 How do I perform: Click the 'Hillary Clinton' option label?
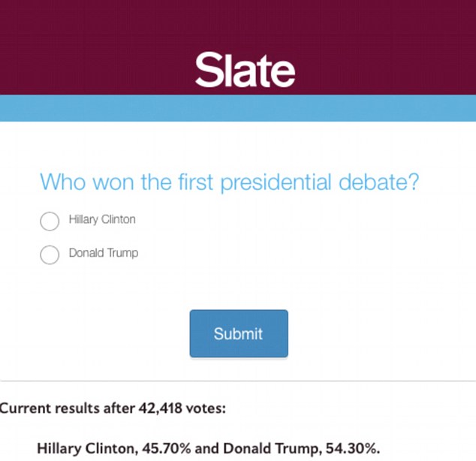(x=102, y=220)
